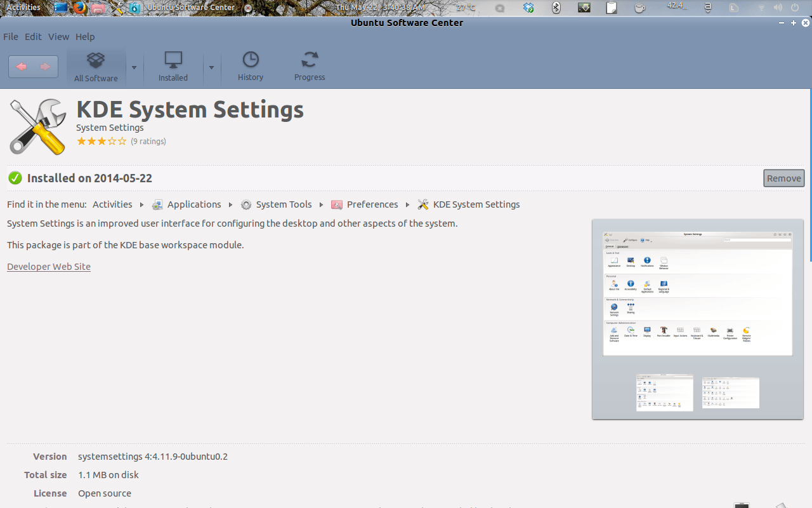
Task: Close Ubuntu Software Center from panel x button
Action: click(247, 8)
